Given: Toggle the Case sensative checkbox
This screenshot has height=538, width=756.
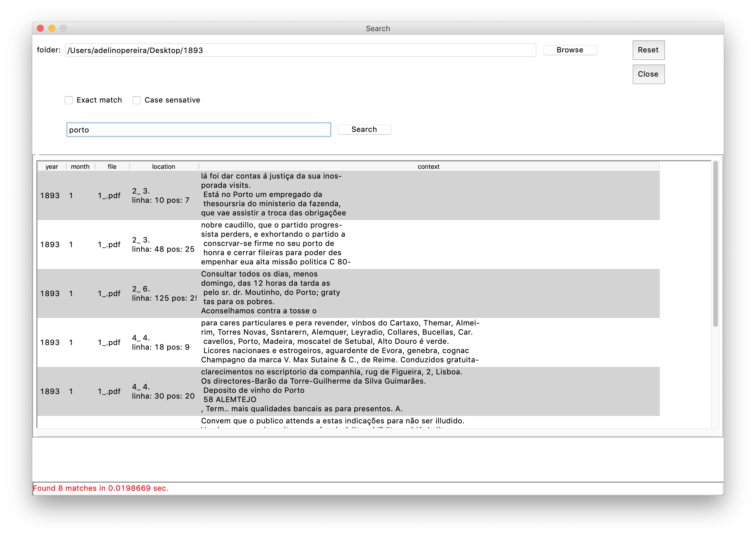Looking at the screenshot, I should point(137,100).
